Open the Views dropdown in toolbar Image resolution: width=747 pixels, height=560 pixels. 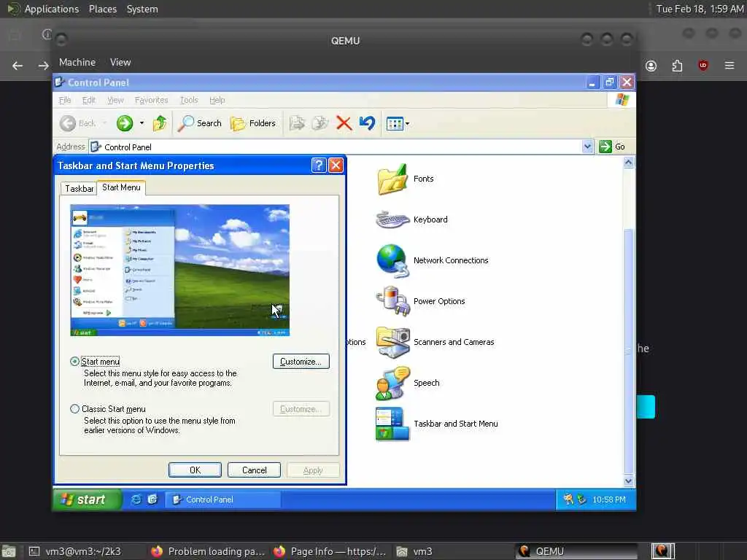pyautogui.click(x=398, y=124)
